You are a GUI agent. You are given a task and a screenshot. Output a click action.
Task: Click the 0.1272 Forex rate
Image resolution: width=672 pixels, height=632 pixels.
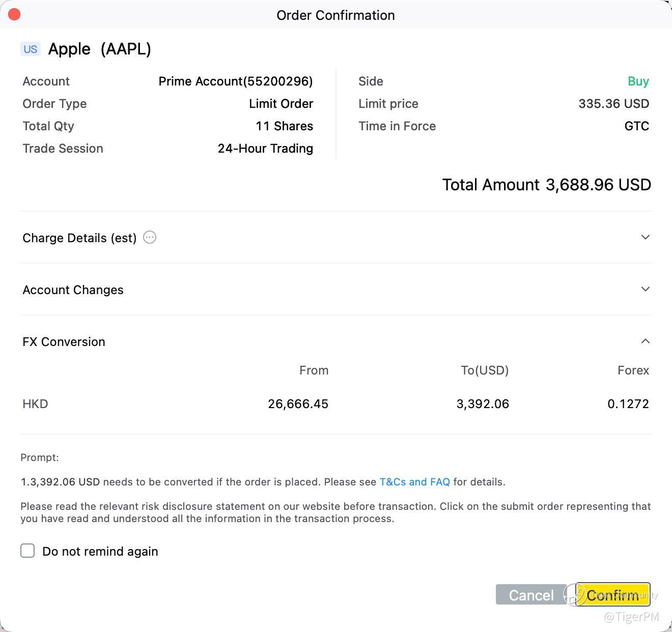[628, 404]
